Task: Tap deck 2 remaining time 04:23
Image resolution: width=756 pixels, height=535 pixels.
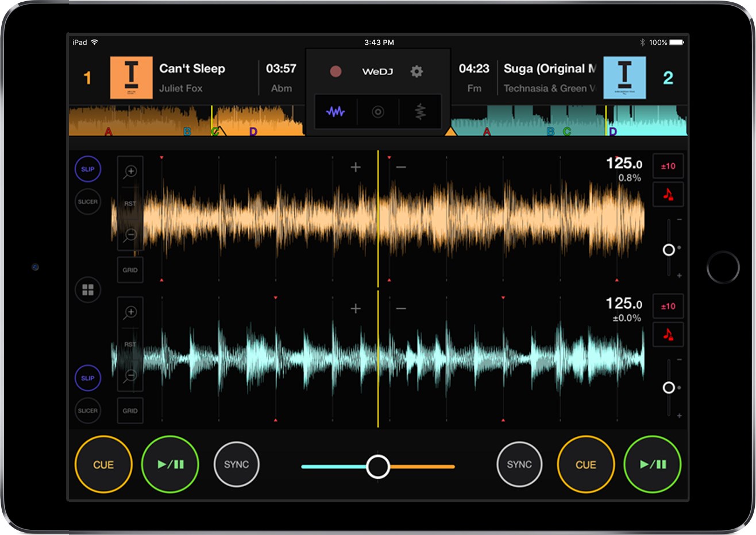Action: (x=474, y=68)
